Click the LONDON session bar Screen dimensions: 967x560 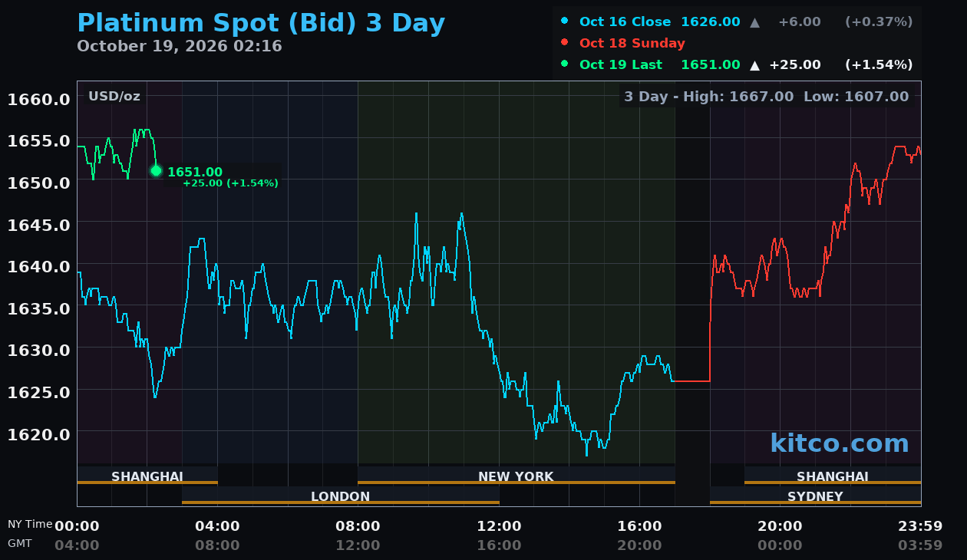tap(341, 496)
